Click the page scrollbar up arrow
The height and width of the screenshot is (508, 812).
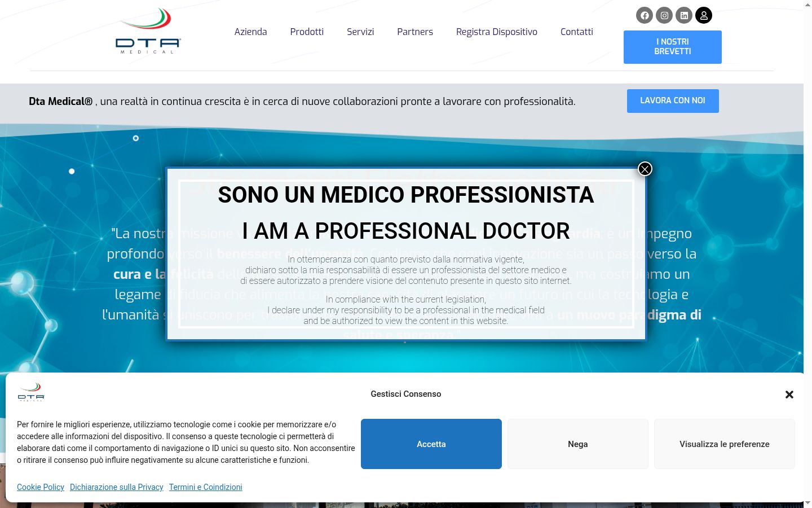807,5
